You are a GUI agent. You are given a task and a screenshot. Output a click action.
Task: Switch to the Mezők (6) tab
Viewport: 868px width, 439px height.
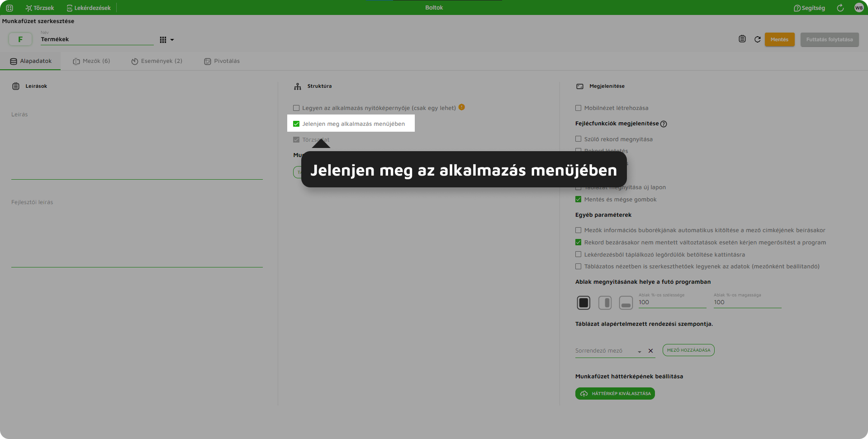coord(91,61)
